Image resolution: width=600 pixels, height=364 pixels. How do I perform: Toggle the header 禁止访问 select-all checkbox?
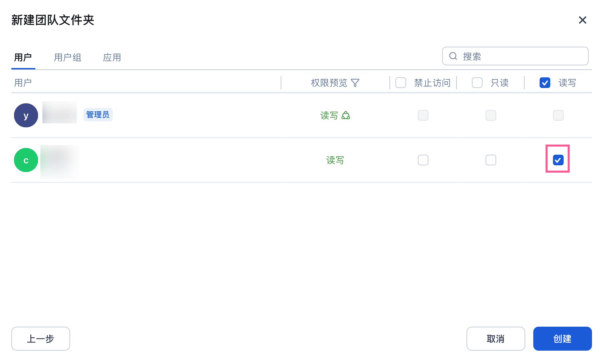click(x=400, y=83)
